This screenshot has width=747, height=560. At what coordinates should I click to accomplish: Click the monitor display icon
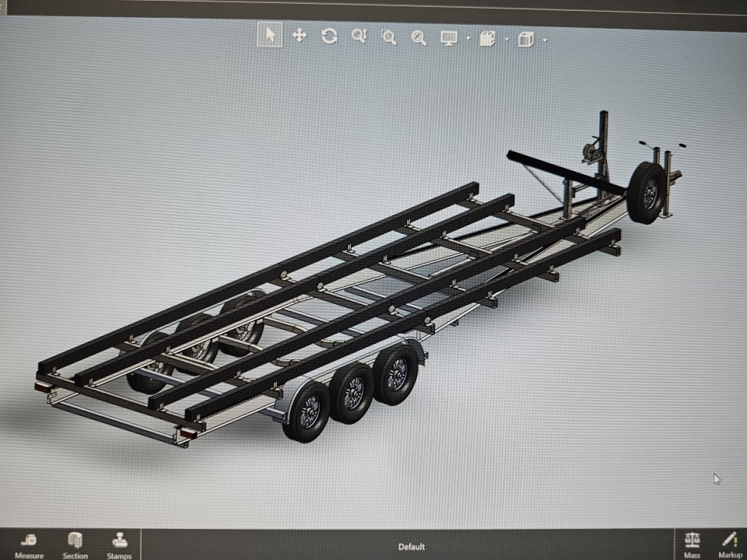click(449, 38)
